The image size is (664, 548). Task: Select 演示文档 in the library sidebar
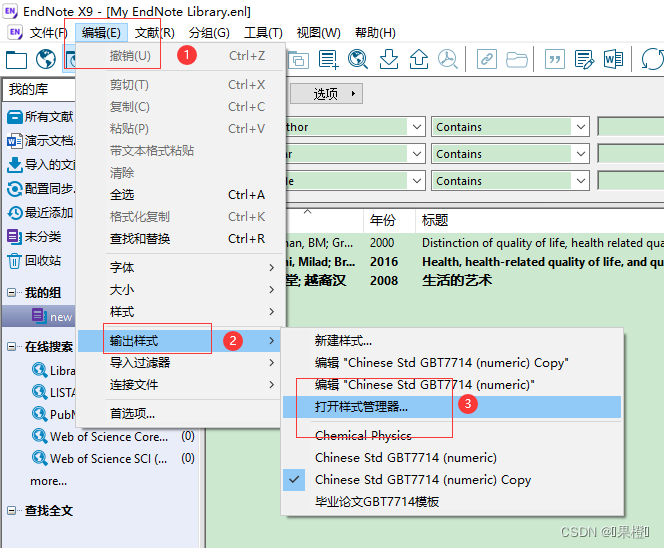tap(41, 140)
